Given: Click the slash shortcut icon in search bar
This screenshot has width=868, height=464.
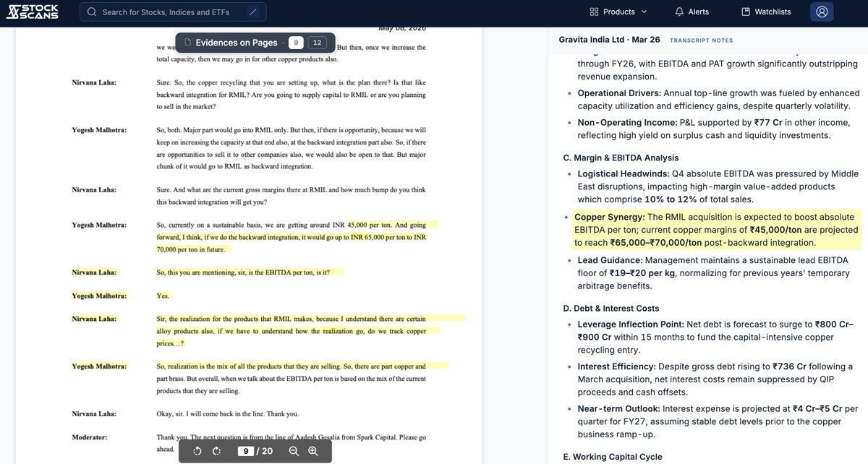Looking at the screenshot, I should (252, 12).
